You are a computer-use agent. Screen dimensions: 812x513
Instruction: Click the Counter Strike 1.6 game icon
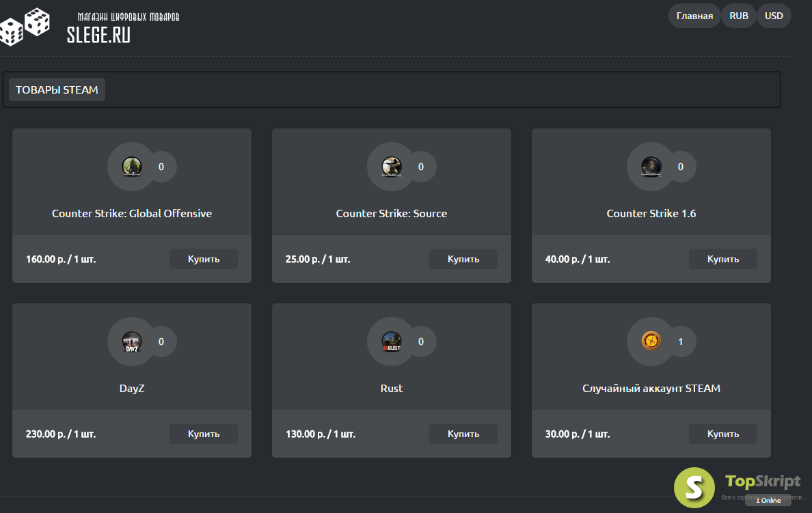(651, 167)
